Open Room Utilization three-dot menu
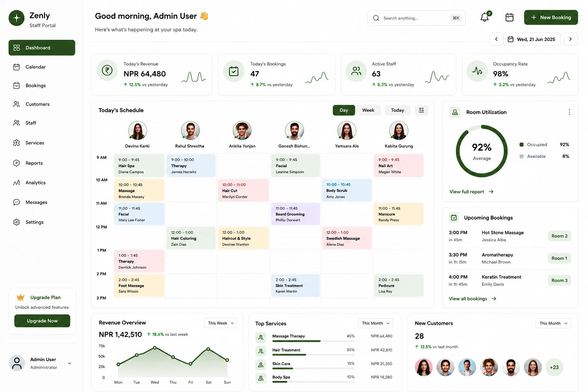The image size is (588, 392). pyautogui.click(x=569, y=112)
